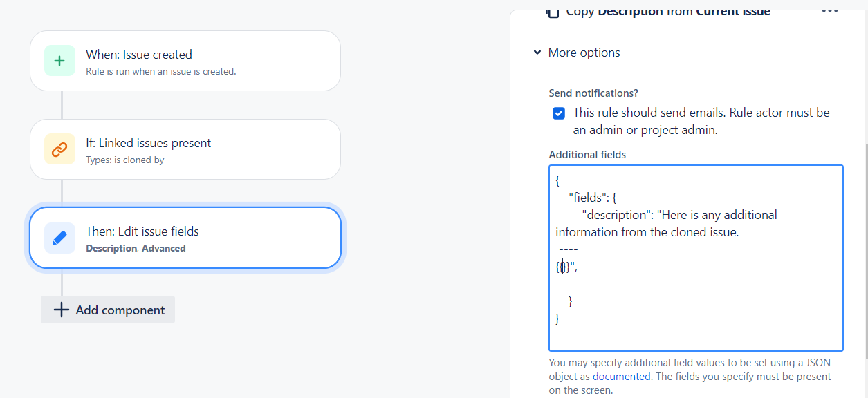Viewport: 868px width, 398px height.
Task: Click inside the Additional fields JSON editor
Action: coord(696,258)
